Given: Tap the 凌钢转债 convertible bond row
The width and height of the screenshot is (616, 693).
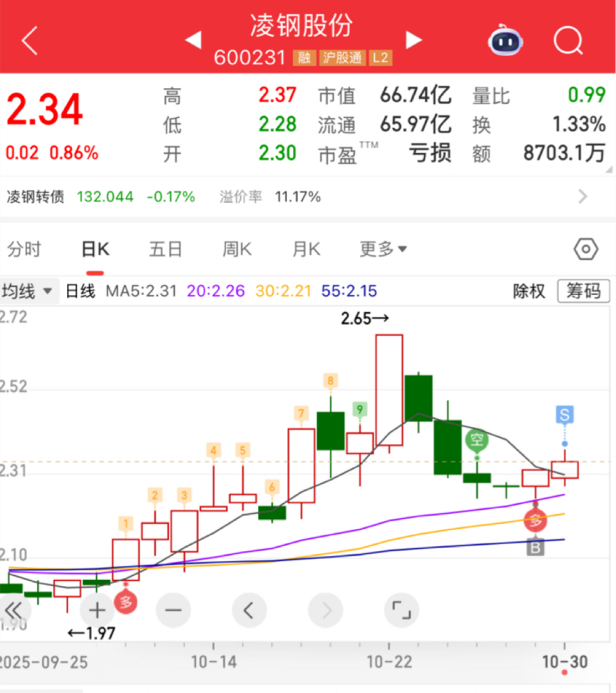Looking at the screenshot, I should pyautogui.click(x=308, y=196).
